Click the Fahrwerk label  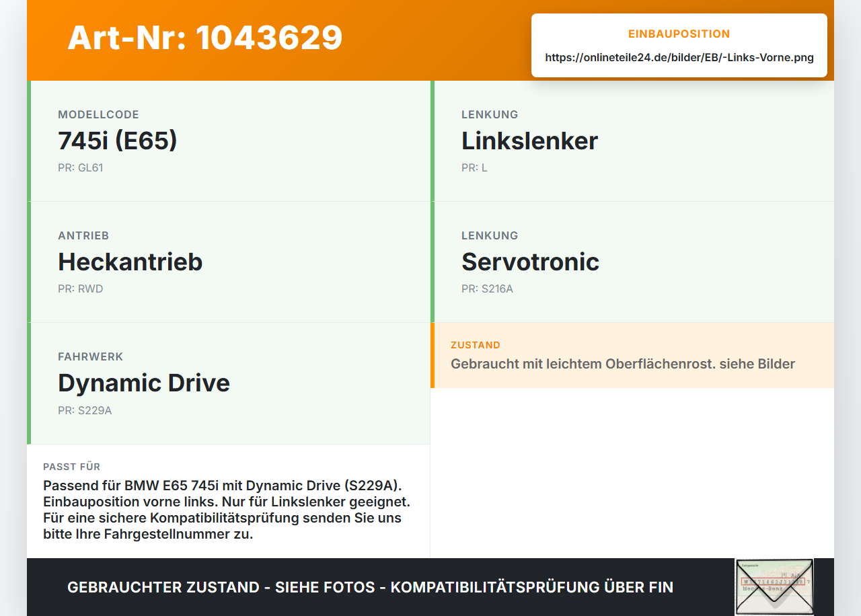click(91, 356)
